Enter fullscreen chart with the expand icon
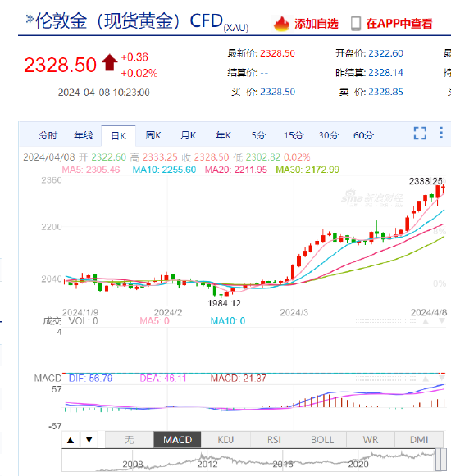The height and width of the screenshot is (476, 451). pos(420,133)
